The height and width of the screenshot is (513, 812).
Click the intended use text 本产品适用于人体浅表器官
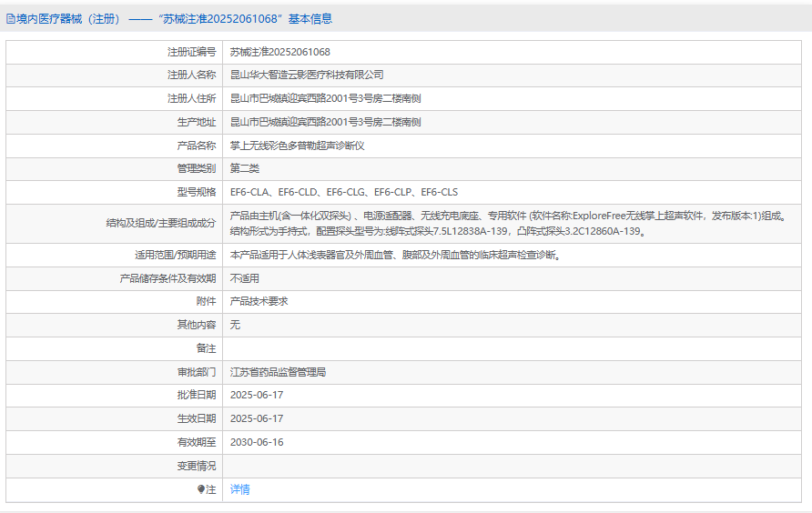pos(397,255)
